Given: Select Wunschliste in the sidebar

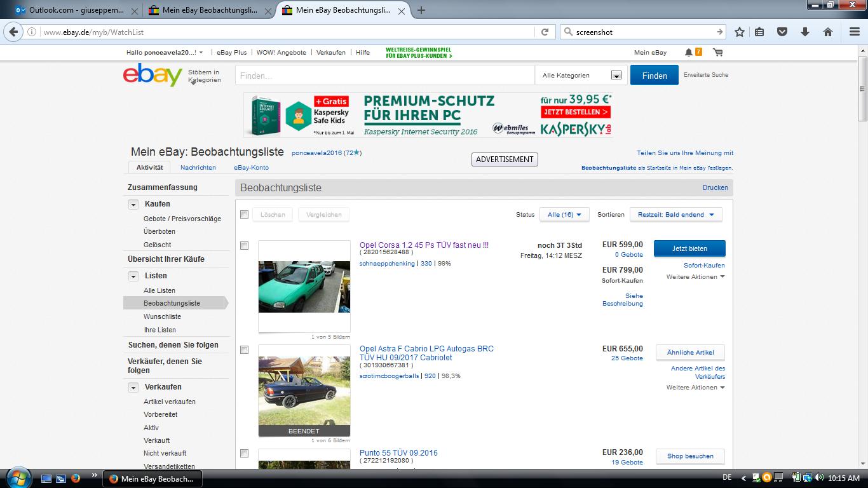Looking at the screenshot, I should tap(162, 316).
